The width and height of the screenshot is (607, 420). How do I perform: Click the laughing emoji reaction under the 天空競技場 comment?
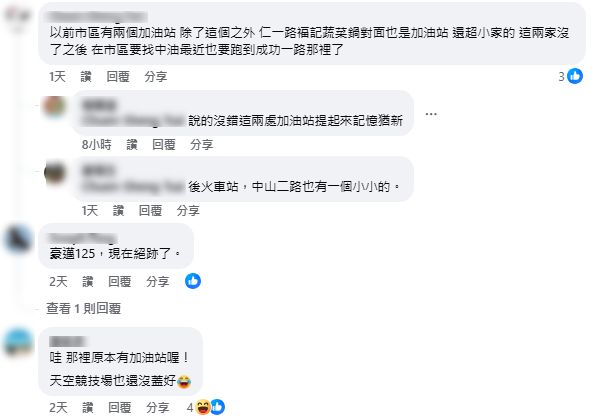coord(202,407)
